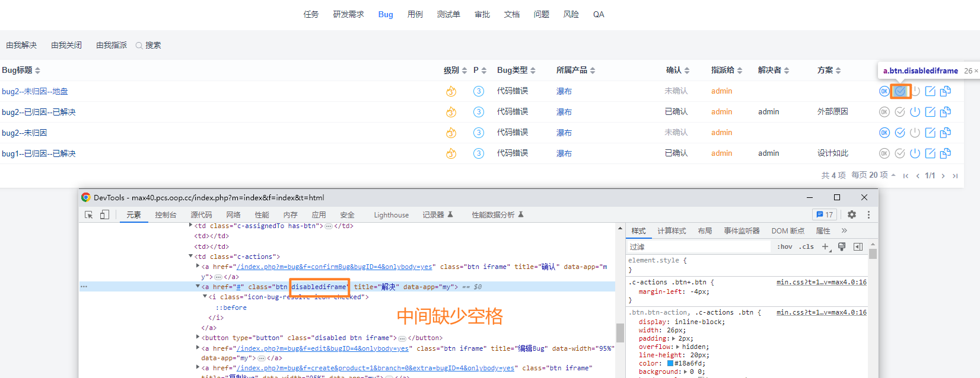
Task: Click the edit icon in the second bug row
Action: [x=930, y=112]
